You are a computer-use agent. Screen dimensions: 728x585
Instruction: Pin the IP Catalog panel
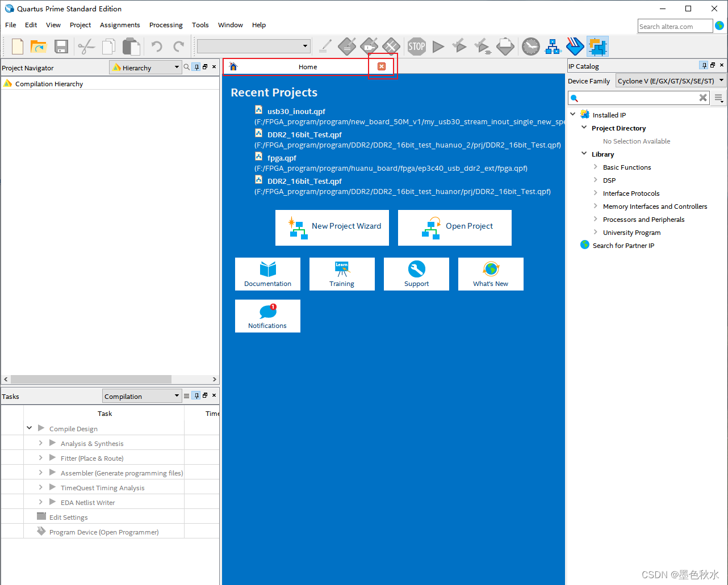point(704,65)
